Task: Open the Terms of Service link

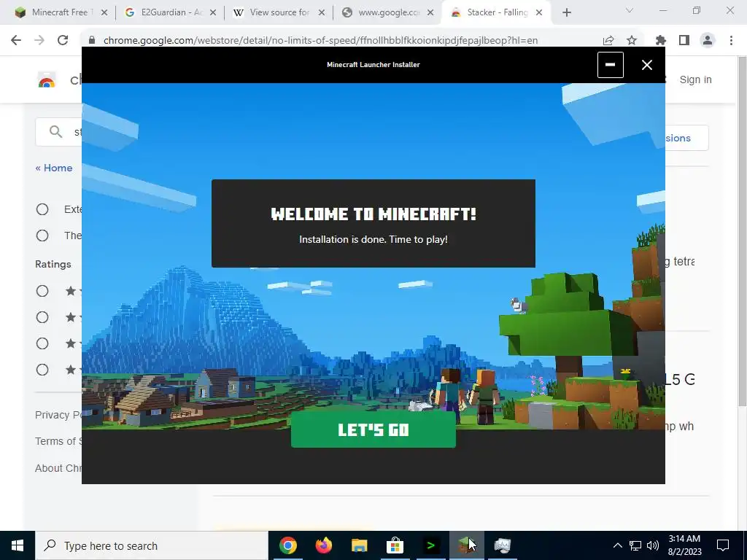Action: 58,441
